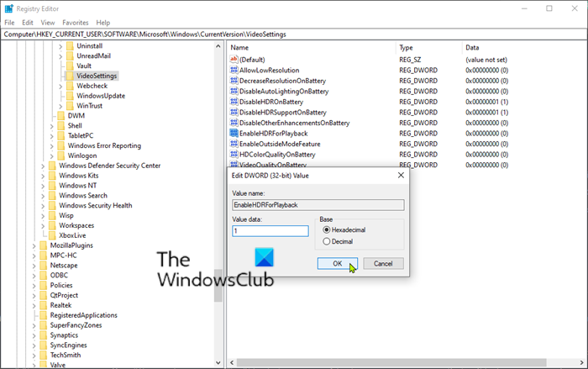Click the tree pane scroll up arrow
Screen dimensions: 588x369
click(218, 46)
